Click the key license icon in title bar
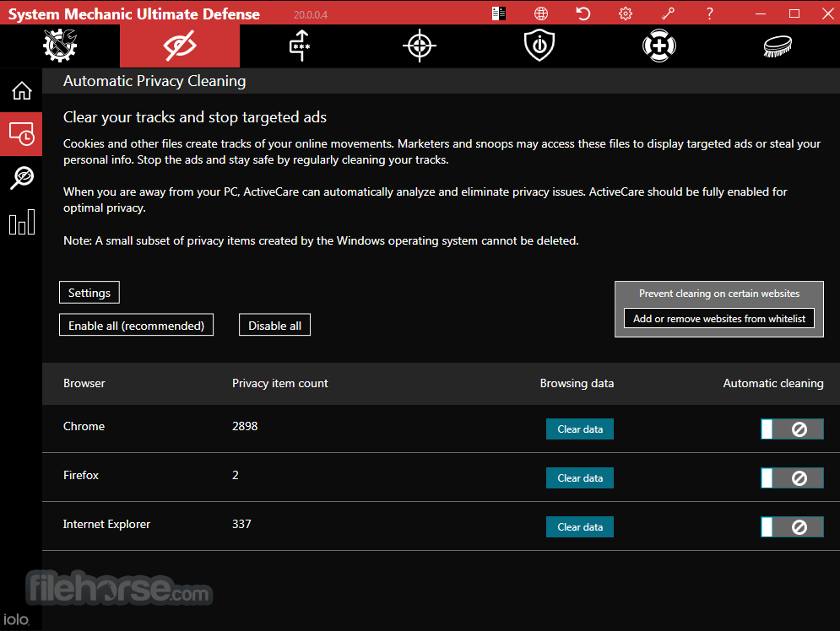The width and height of the screenshot is (840, 631). coord(668,13)
